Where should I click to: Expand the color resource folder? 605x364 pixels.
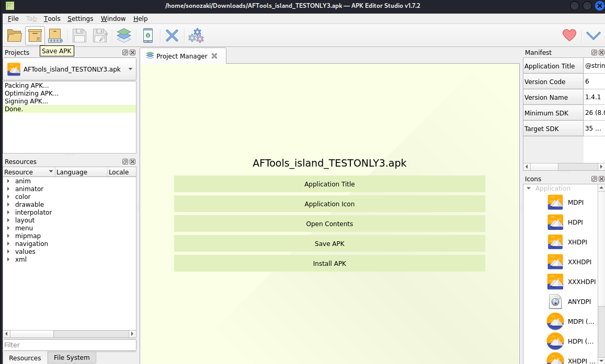(8, 197)
